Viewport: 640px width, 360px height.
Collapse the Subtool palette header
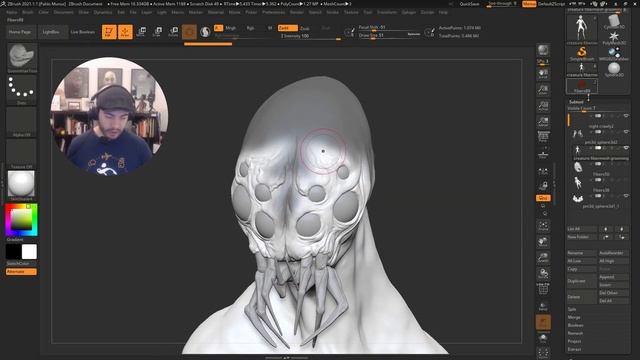click(576, 102)
